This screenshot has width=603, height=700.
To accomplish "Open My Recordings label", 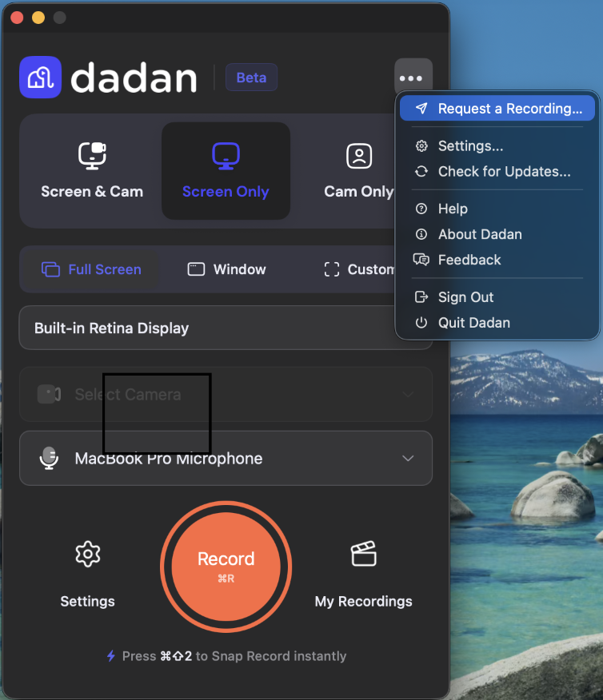I will [364, 602].
